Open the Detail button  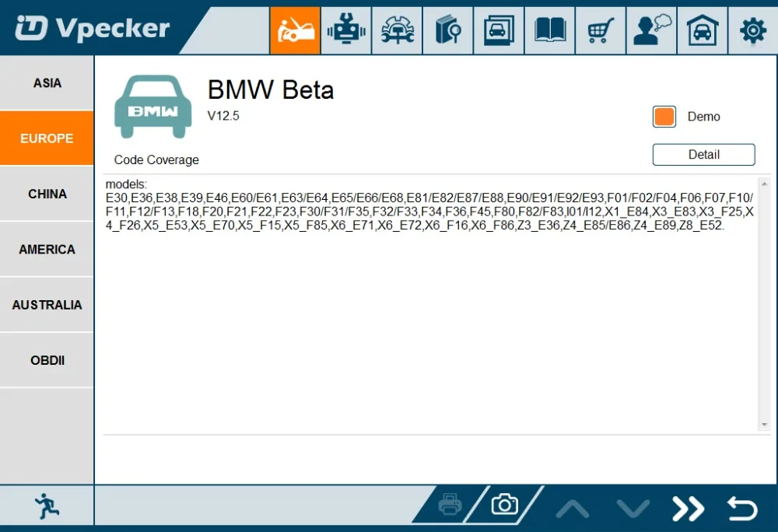[703, 154]
